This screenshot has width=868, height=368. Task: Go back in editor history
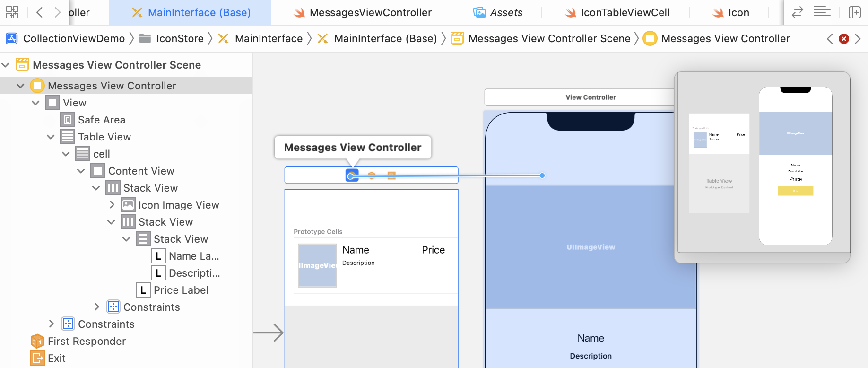(40, 12)
